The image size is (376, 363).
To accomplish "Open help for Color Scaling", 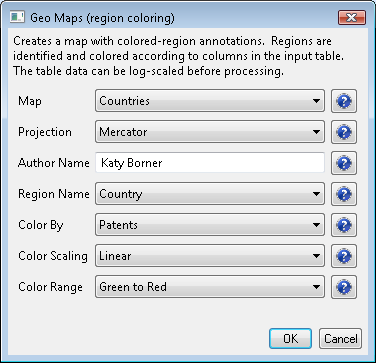I will click(344, 256).
